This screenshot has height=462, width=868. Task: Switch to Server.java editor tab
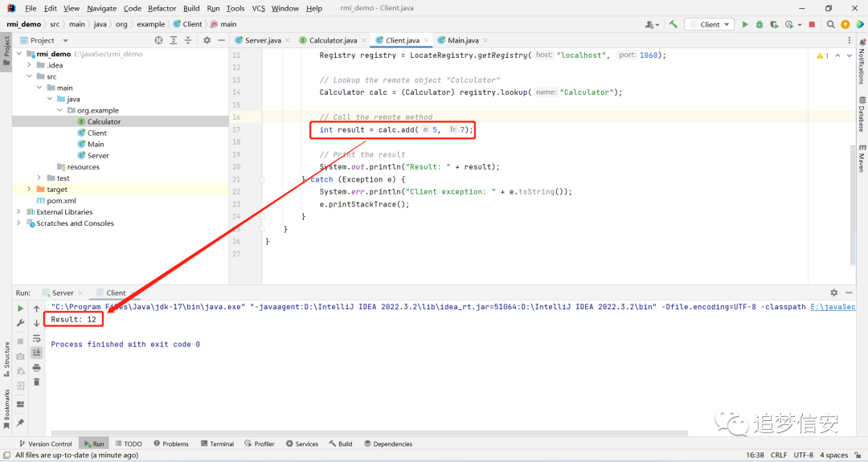[258, 40]
